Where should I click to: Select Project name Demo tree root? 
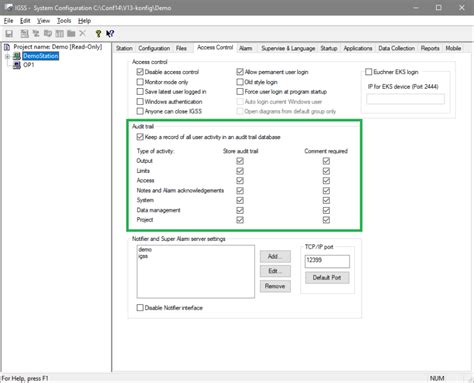pyautogui.click(x=58, y=47)
